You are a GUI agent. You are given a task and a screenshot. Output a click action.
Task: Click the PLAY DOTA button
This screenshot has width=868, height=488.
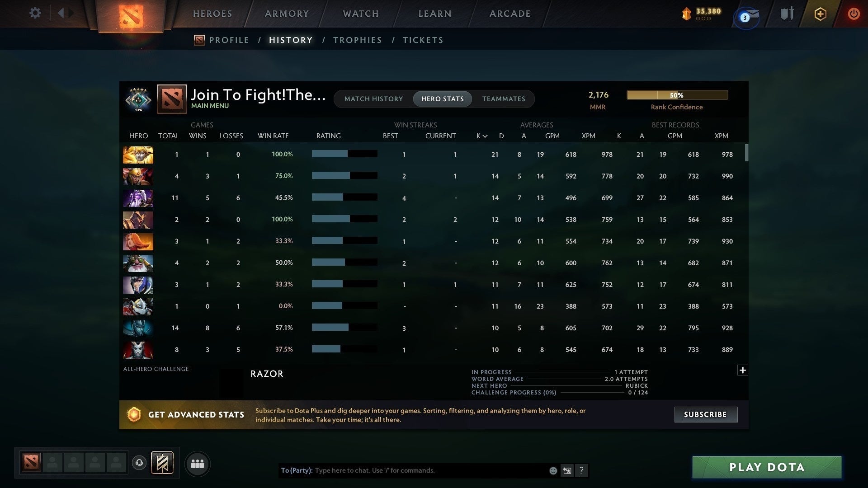point(766,467)
